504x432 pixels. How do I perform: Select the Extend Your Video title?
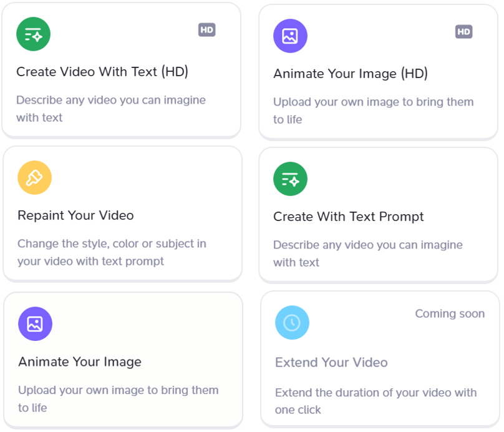point(331,363)
